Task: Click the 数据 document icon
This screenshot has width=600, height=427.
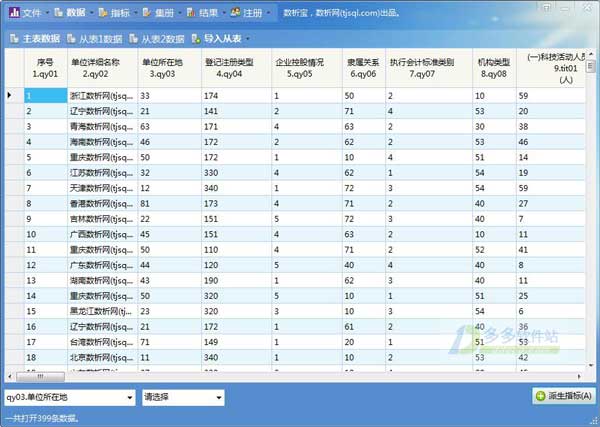Action: [x=59, y=13]
